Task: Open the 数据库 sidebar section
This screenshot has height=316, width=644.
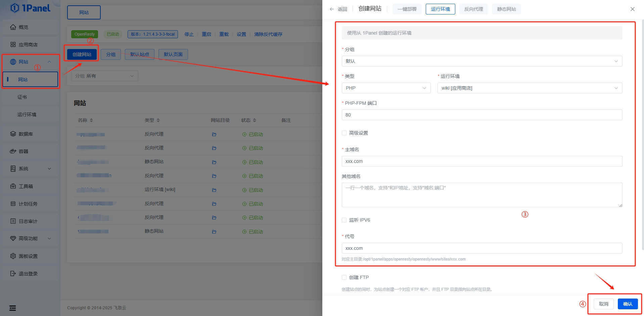Action: coord(26,134)
